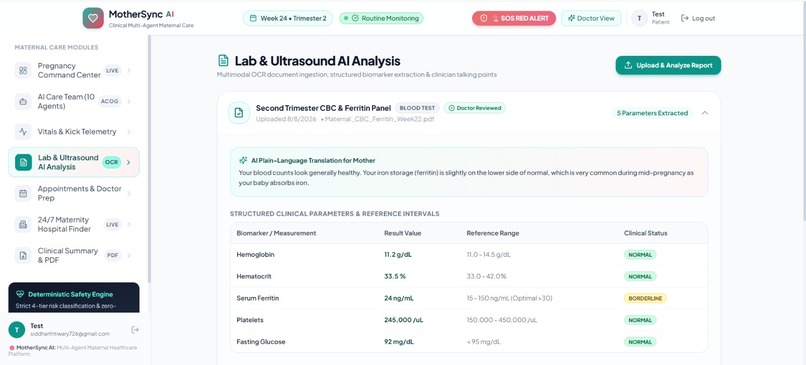Click Week 24 • Trimester 2 badge
Screen dimensions: 806x365
pyautogui.click(x=288, y=18)
